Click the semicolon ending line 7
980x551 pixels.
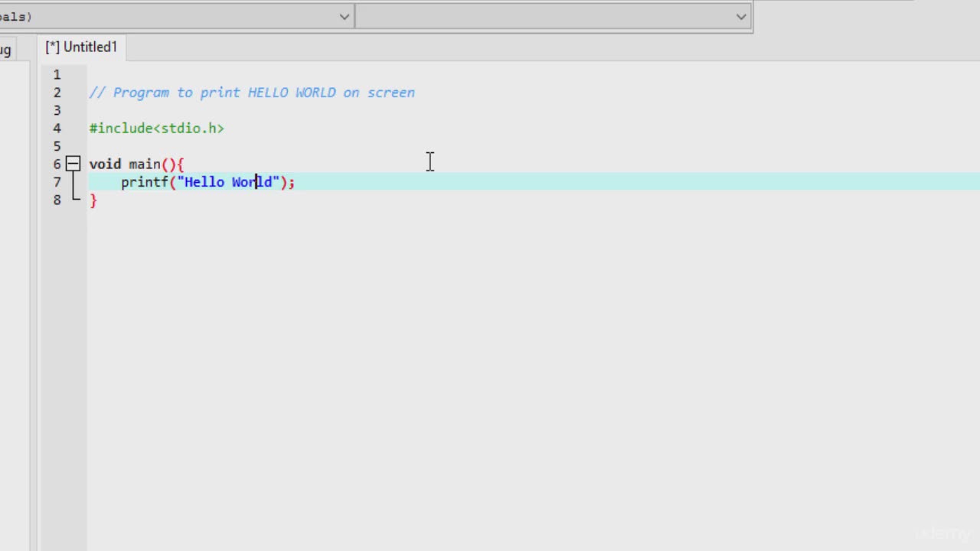point(292,182)
